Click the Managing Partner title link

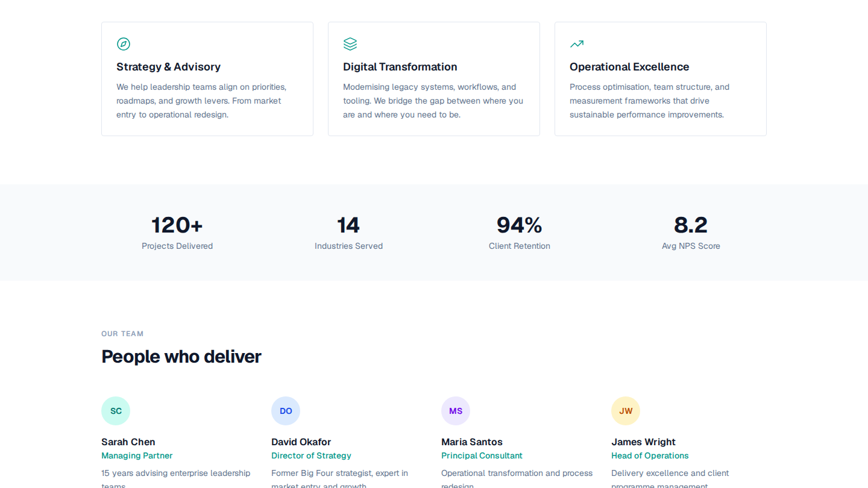pyautogui.click(x=137, y=455)
